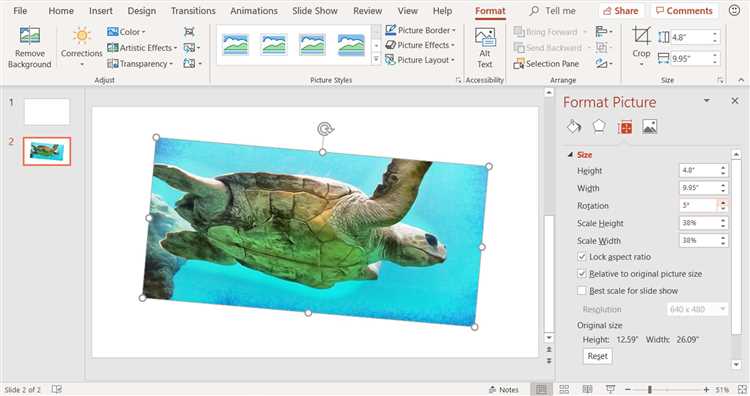
Task: Select the Crop tool icon
Action: point(641,36)
